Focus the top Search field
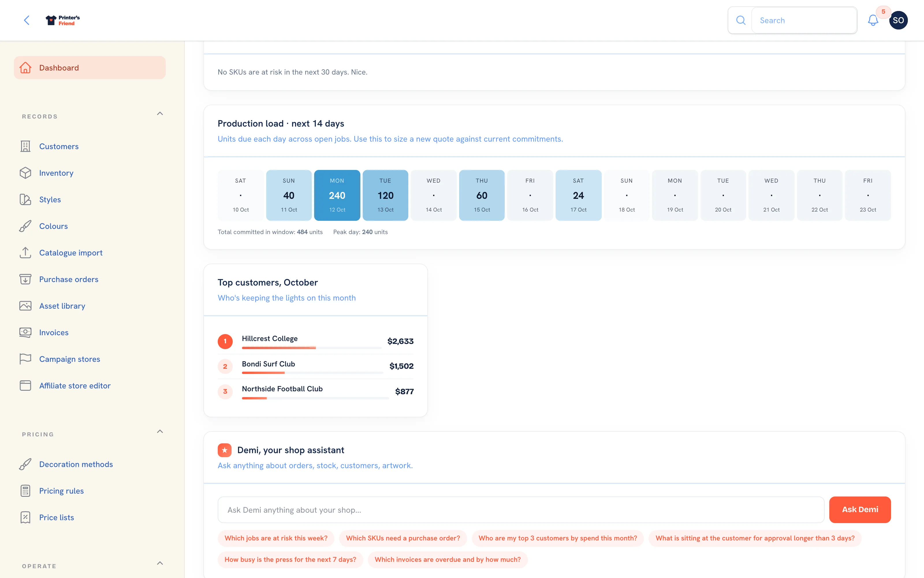924x578 pixels. (x=804, y=20)
